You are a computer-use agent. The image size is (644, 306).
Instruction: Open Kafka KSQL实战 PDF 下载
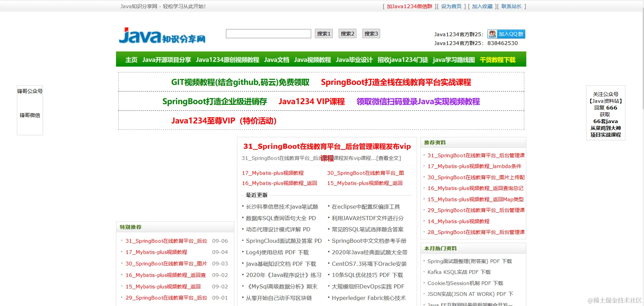[x=459, y=272]
